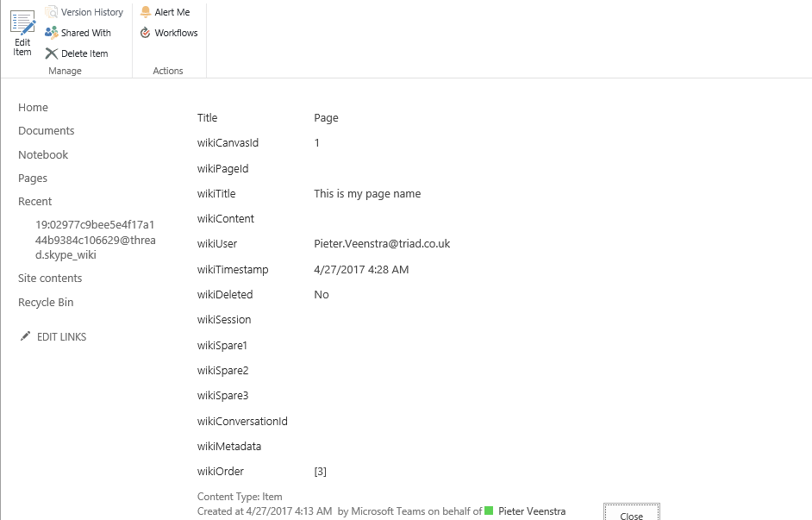Click the wikiUser email address value

tap(382, 243)
